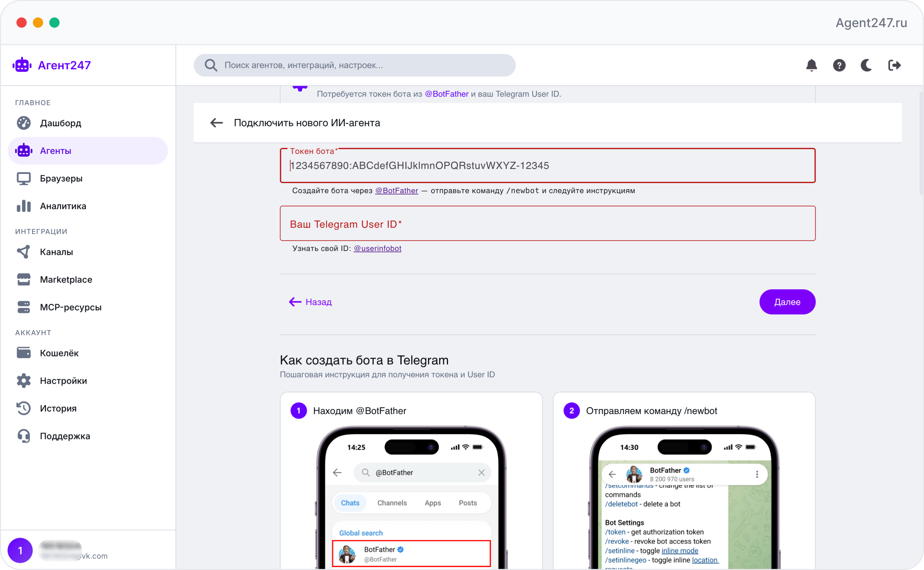Open Кошелёк account page
Image resolution: width=924 pixels, height=570 pixels.
[x=88, y=353]
